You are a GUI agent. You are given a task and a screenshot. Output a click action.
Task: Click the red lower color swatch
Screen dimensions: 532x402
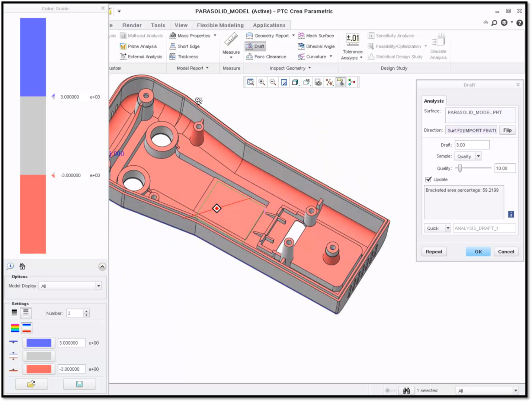pyautogui.click(x=39, y=369)
